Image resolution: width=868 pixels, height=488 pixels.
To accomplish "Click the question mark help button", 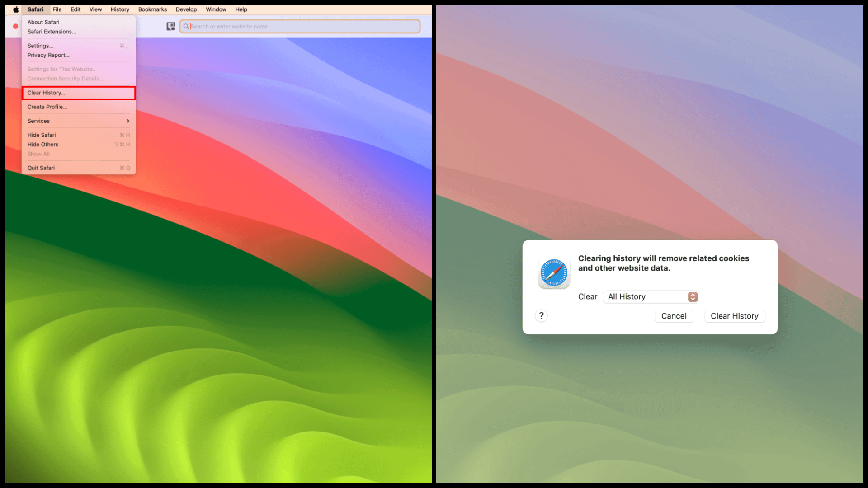I will [541, 316].
